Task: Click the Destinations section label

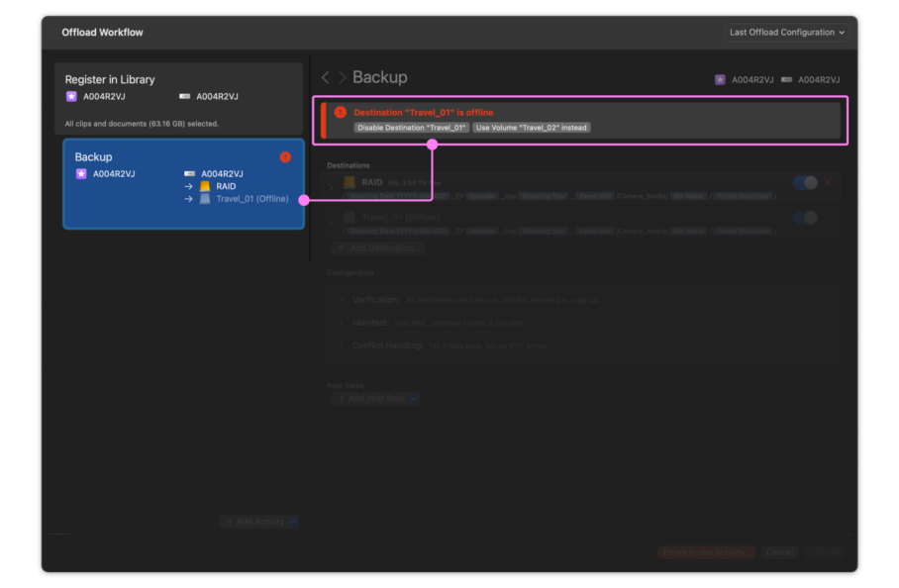Action: point(349,165)
